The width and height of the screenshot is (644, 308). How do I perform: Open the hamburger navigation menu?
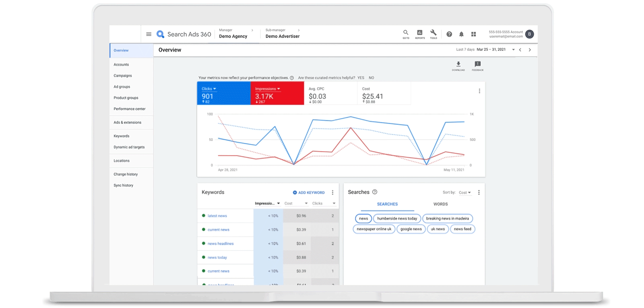[x=149, y=34]
